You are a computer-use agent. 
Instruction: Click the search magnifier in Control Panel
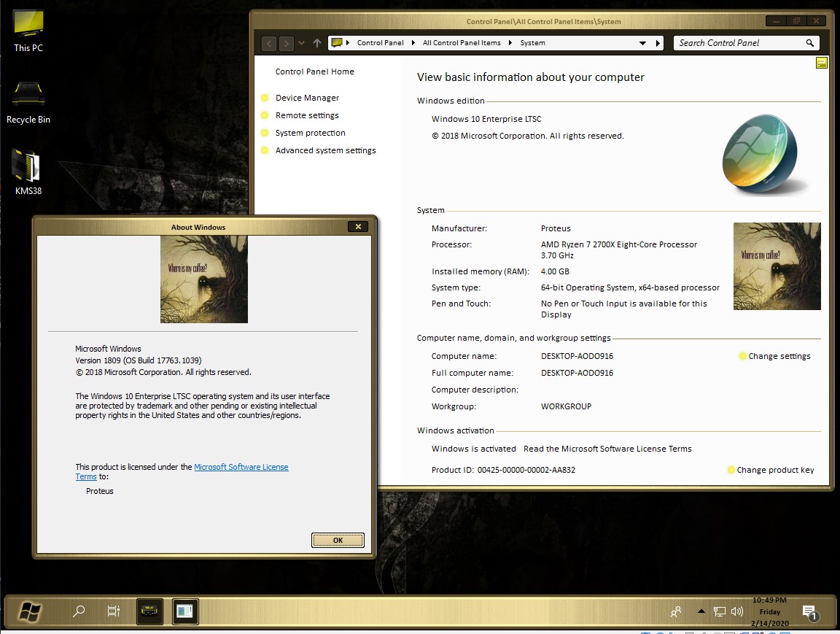pyautogui.click(x=809, y=43)
